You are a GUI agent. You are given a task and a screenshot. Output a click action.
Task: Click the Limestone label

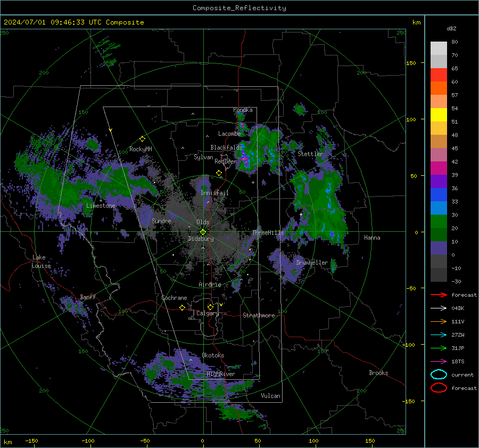coord(101,206)
